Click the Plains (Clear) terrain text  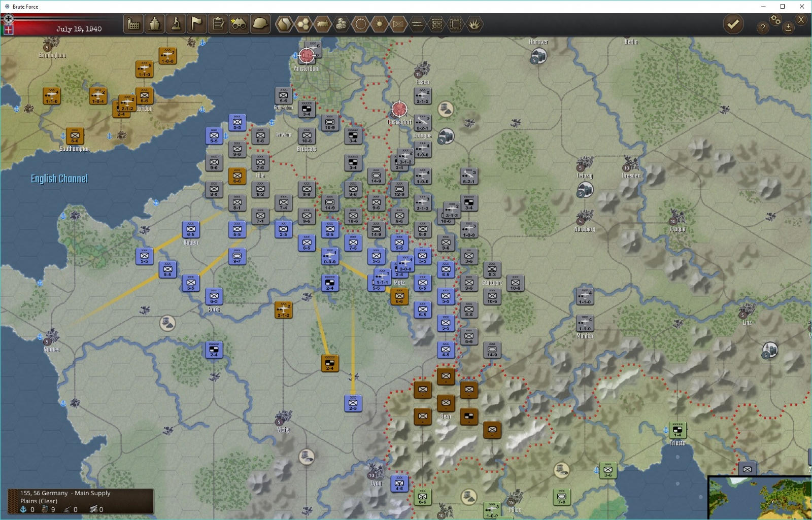pyautogui.click(x=39, y=501)
